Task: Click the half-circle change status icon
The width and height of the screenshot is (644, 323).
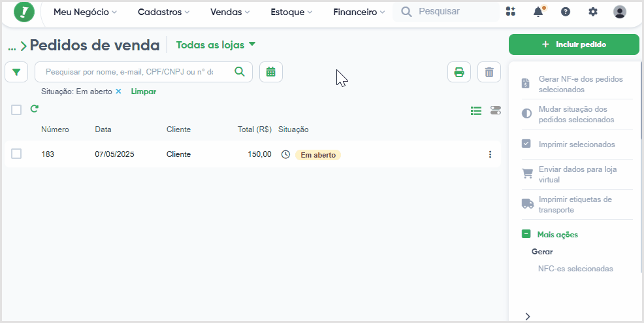Action: click(526, 114)
